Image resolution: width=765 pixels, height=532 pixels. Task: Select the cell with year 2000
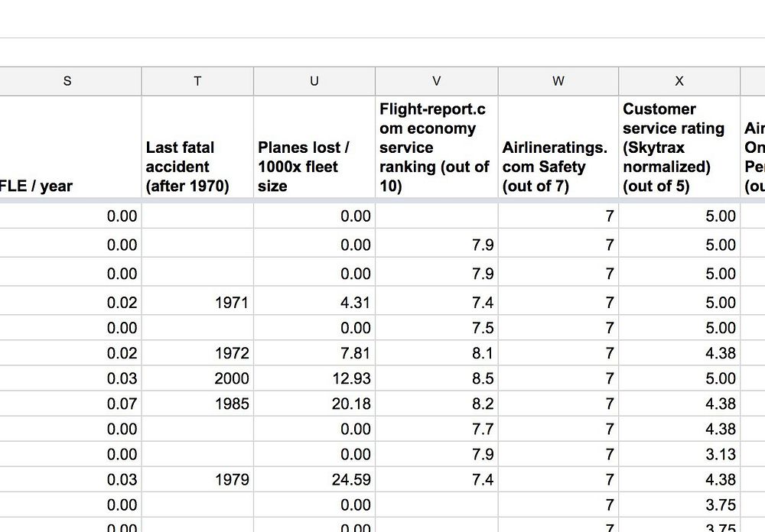click(x=197, y=378)
